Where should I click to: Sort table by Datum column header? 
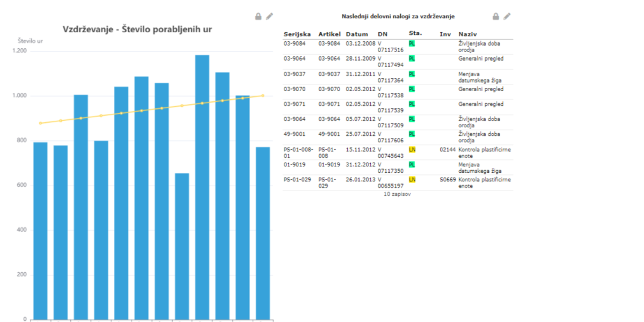coord(357,34)
